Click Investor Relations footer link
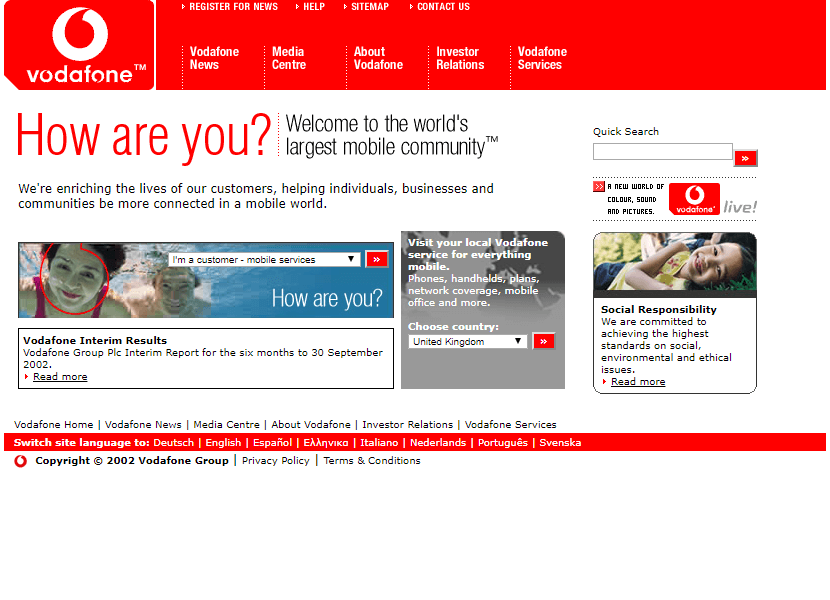830x600 pixels. point(408,425)
